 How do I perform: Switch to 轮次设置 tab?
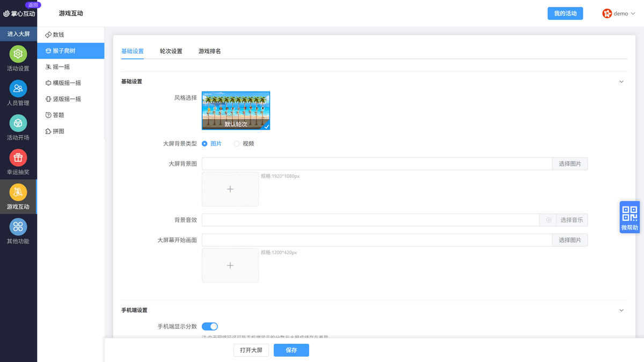(171, 51)
